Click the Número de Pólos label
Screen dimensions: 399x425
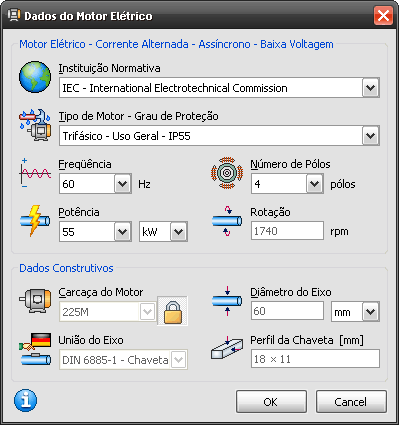coord(290,164)
